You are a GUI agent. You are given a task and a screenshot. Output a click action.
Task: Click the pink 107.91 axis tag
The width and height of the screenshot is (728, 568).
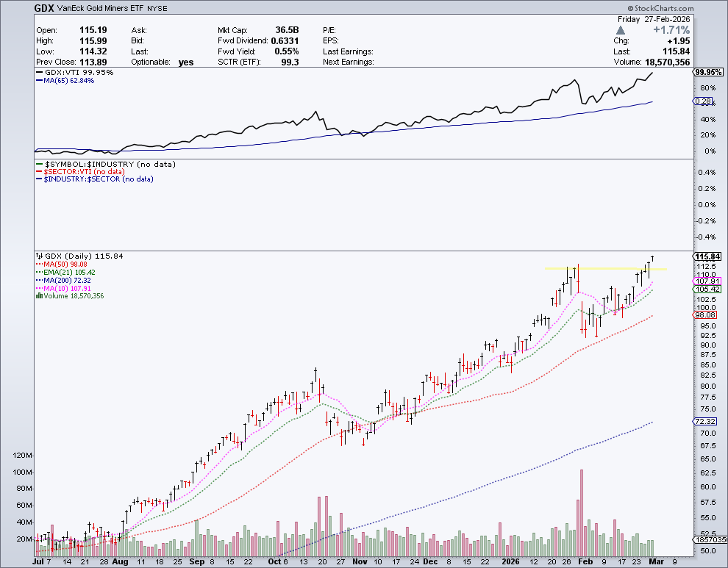point(708,281)
